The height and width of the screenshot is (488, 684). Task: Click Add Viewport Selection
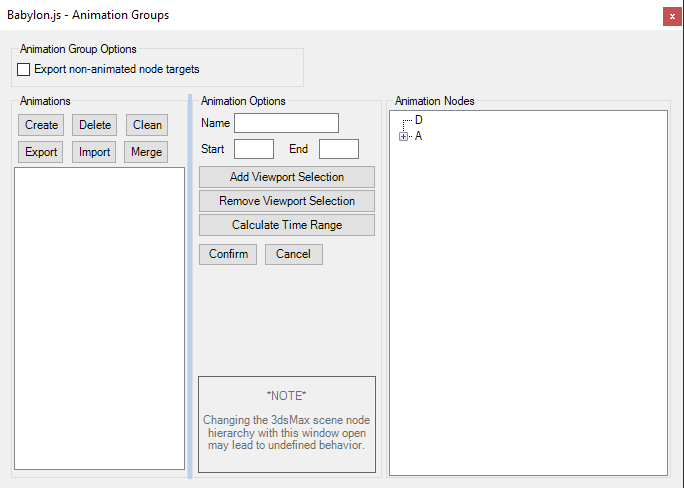point(287,177)
